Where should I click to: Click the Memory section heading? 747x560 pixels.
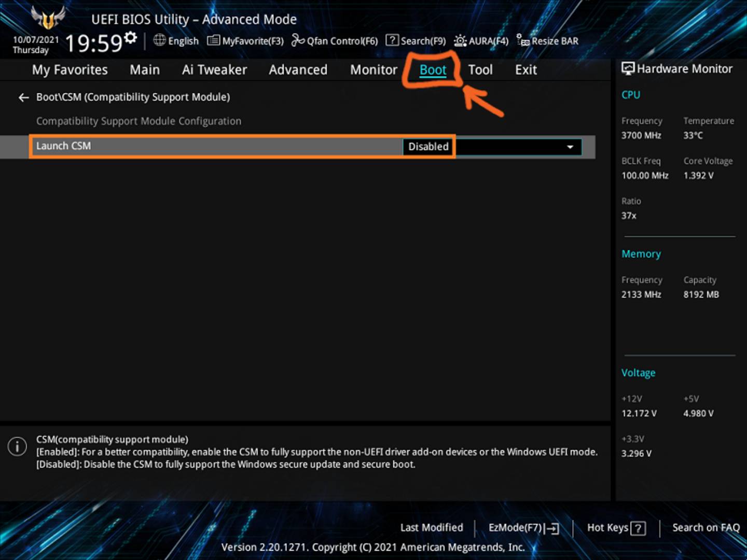click(641, 254)
